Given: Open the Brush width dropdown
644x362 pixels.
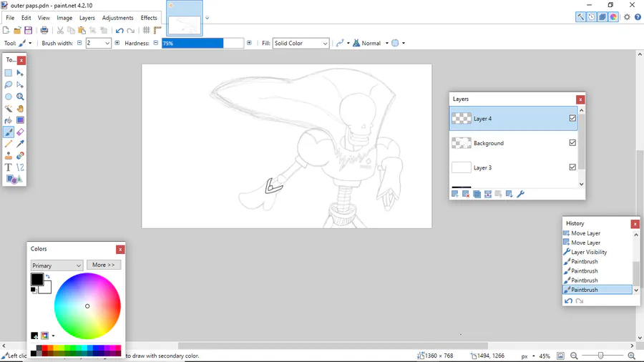Looking at the screenshot, I should coord(107,43).
